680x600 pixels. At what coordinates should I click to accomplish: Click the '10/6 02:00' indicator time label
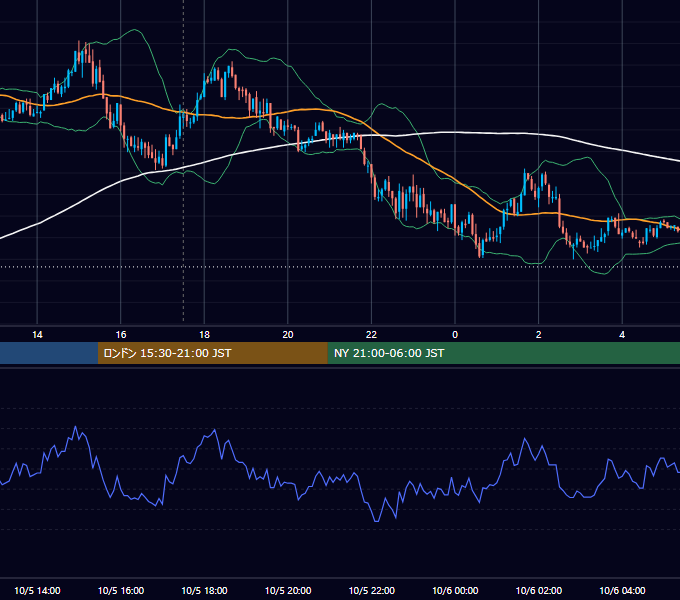(x=539, y=590)
